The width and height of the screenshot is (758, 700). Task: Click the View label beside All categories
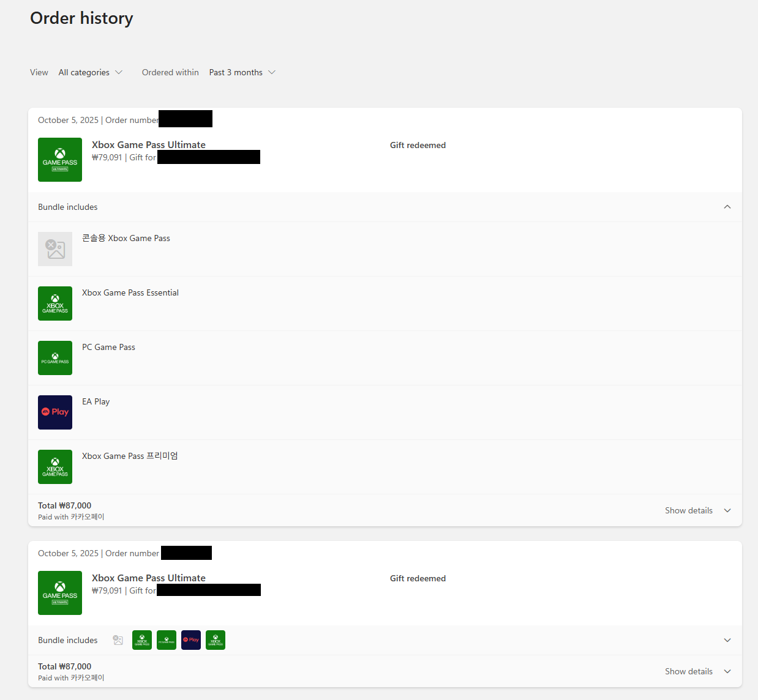coord(39,72)
